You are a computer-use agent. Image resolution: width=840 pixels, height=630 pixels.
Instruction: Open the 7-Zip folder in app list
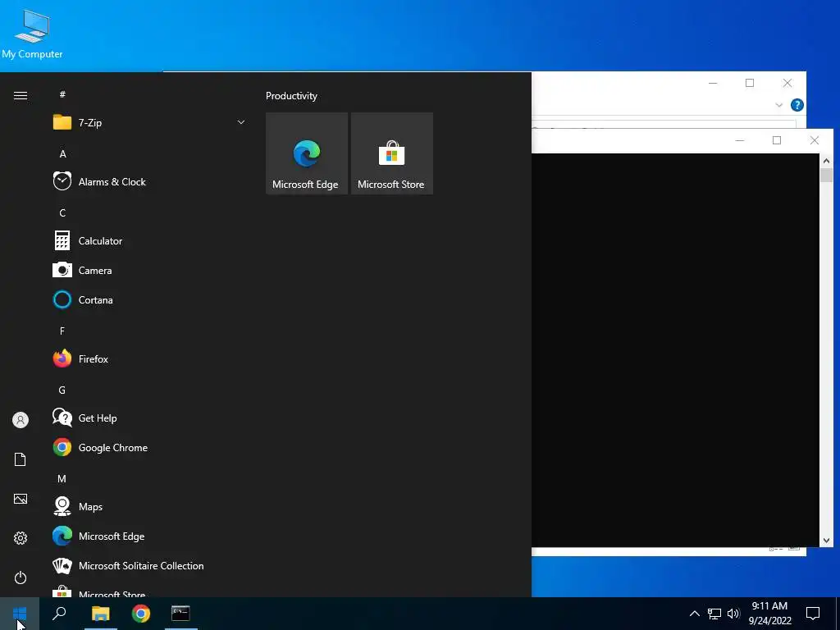(149, 123)
